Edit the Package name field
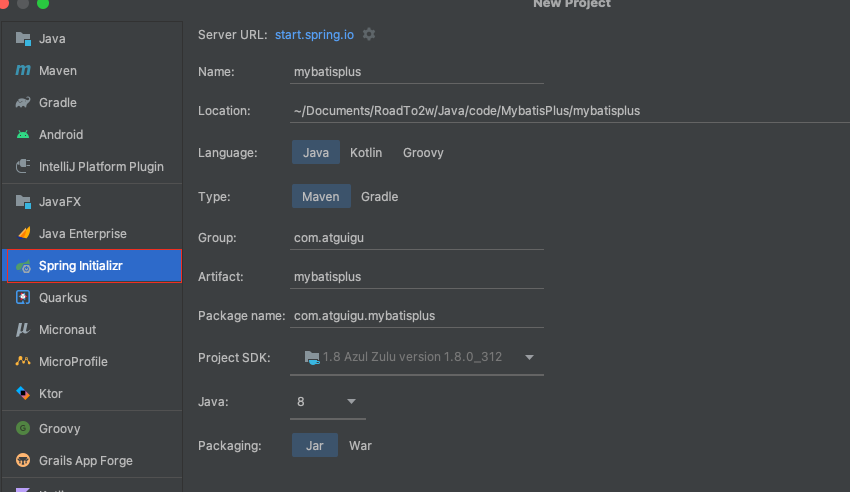The height and width of the screenshot is (492, 850). tap(417, 315)
